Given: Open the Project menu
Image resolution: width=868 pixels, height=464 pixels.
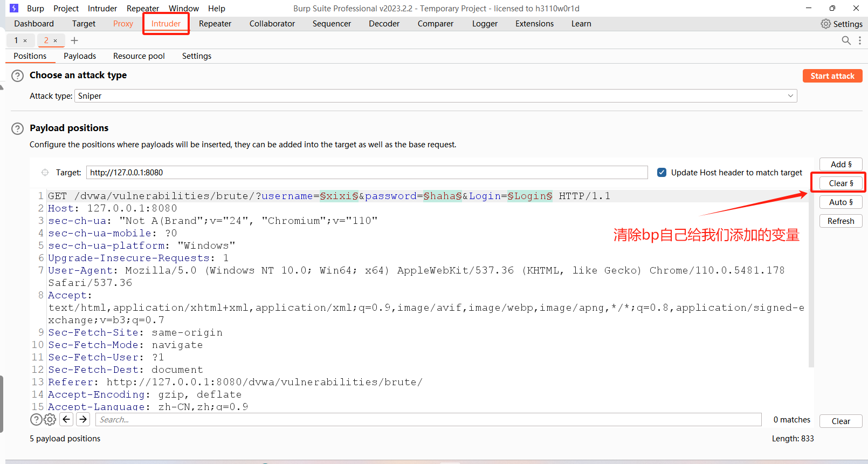Looking at the screenshot, I should point(66,9).
